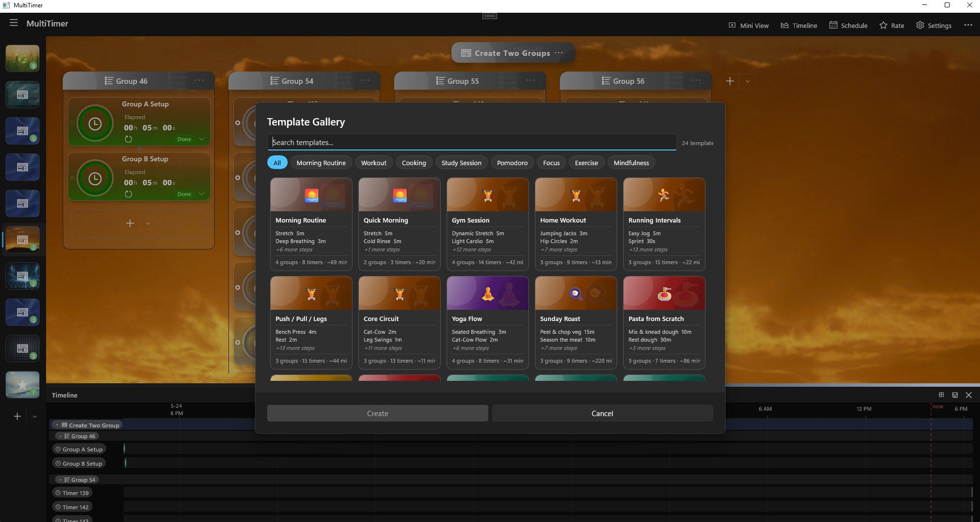980x522 pixels.
Task: Cancel the Template Gallery dialog
Action: [603, 413]
